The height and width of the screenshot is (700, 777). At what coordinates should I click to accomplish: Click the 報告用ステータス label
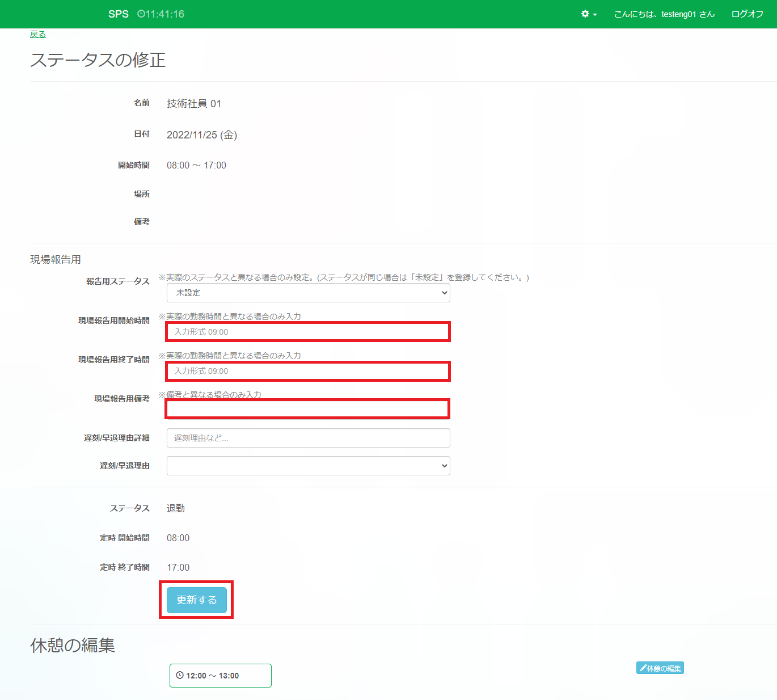[117, 281]
